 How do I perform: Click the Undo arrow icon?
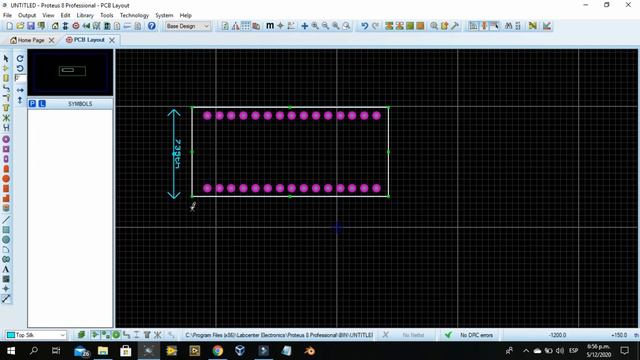click(x=364, y=26)
